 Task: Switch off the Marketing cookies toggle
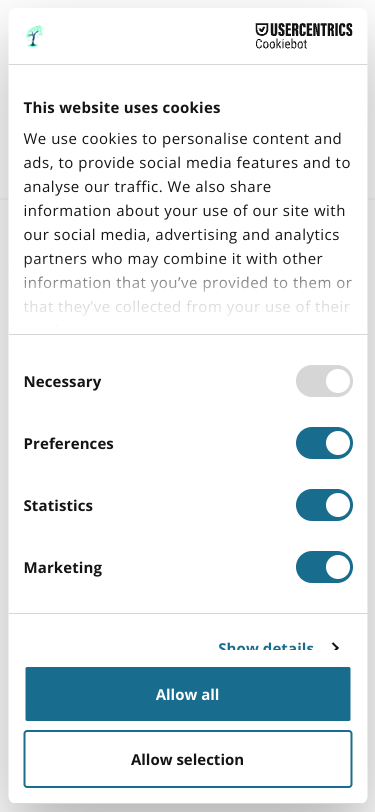[x=324, y=567]
